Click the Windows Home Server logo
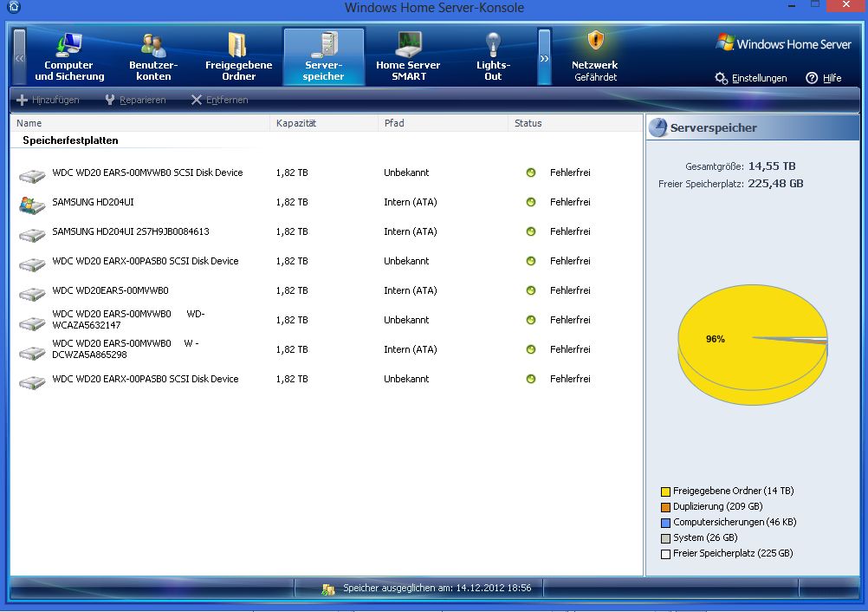868x612 pixels. (x=783, y=43)
